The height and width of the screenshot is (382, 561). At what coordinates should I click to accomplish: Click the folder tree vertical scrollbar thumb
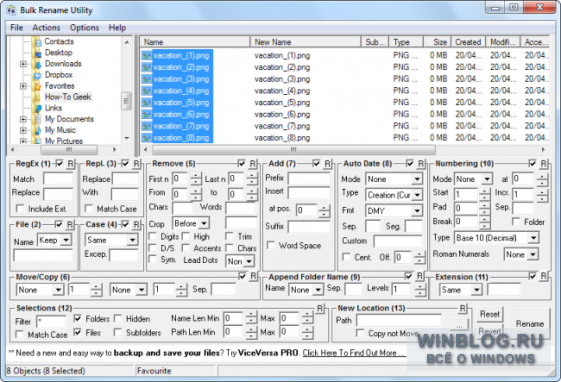pos(126,101)
